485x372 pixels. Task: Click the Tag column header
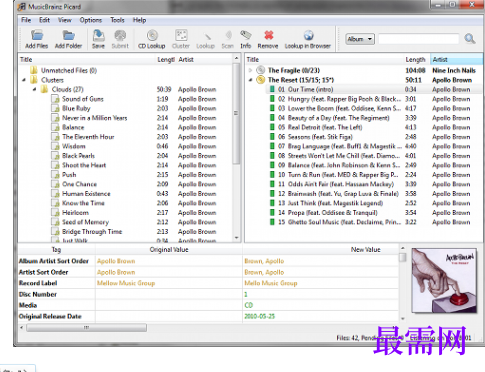56,250
